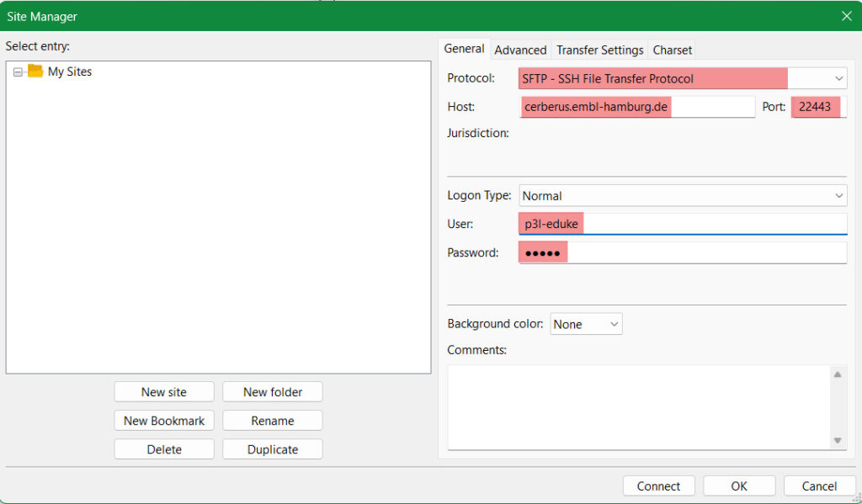Switch to the Transfer Settings tab
Viewport: 862px width, 504px height.
tap(599, 50)
